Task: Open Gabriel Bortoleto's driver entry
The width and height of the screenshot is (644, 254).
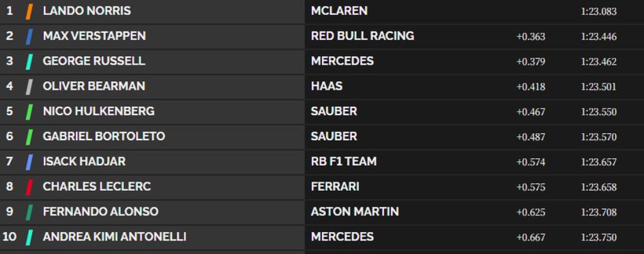Action: tap(104, 136)
